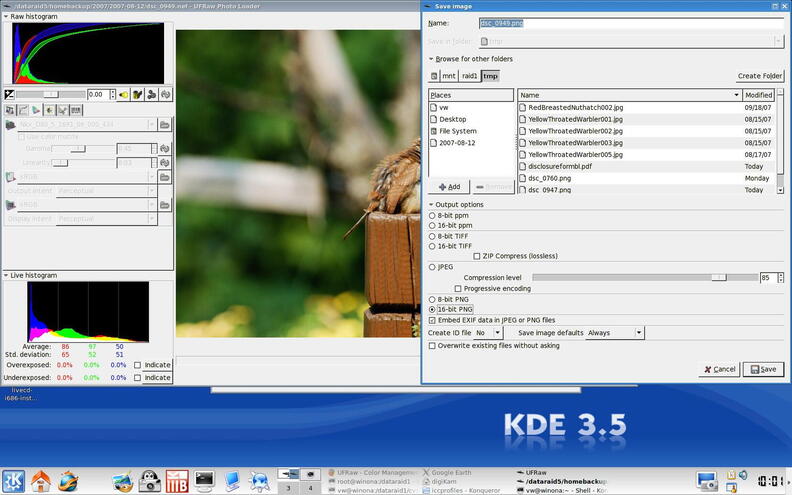Image resolution: width=792 pixels, height=495 pixels.
Task: Click the KDE K menu launcher
Action: (x=14, y=481)
